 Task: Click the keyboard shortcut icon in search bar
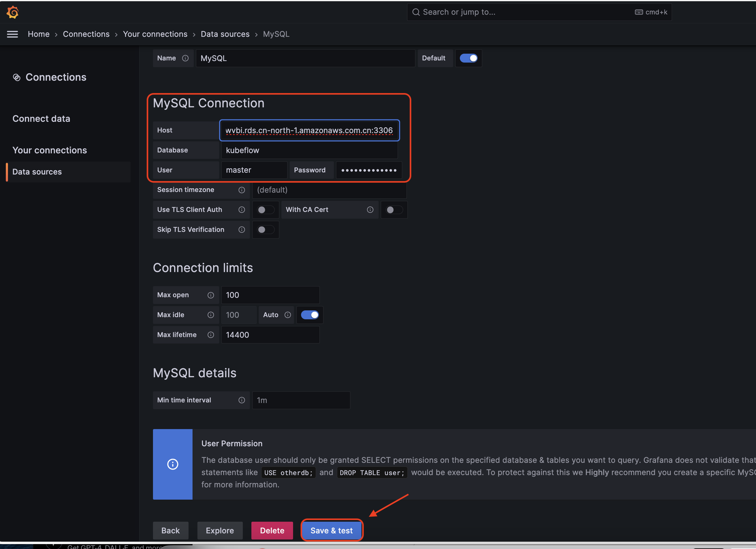(638, 12)
